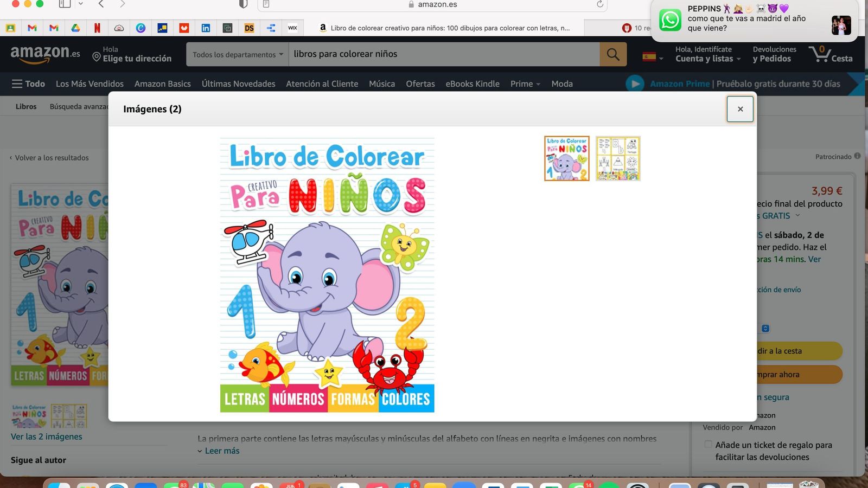The width and height of the screenshot is (868, 488).
Task: Click the blue quantity stepper control
Action: [765, 328]
